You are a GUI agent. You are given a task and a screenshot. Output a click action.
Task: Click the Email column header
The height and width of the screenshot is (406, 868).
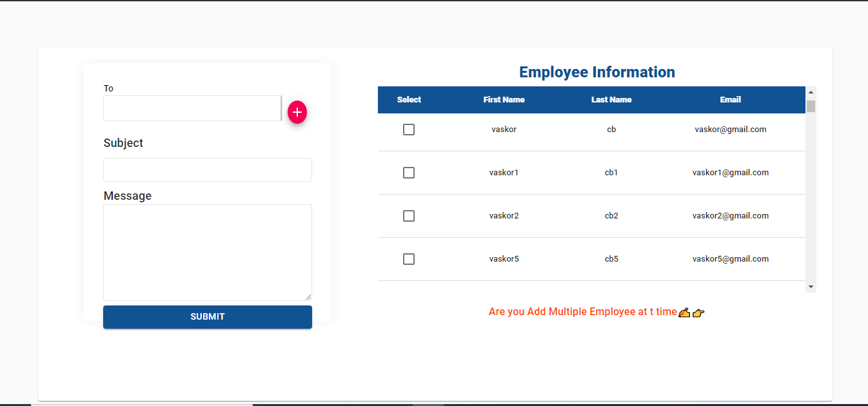point(730,100)
